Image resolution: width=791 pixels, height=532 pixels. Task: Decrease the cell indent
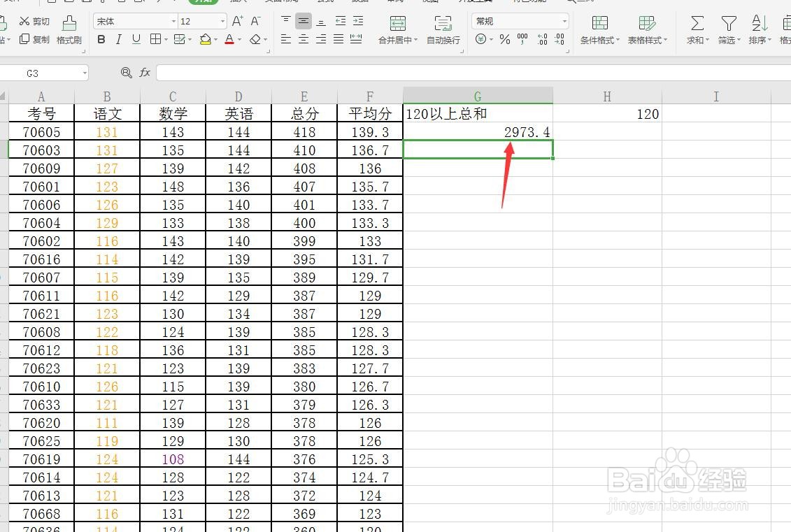coord(341,21)
